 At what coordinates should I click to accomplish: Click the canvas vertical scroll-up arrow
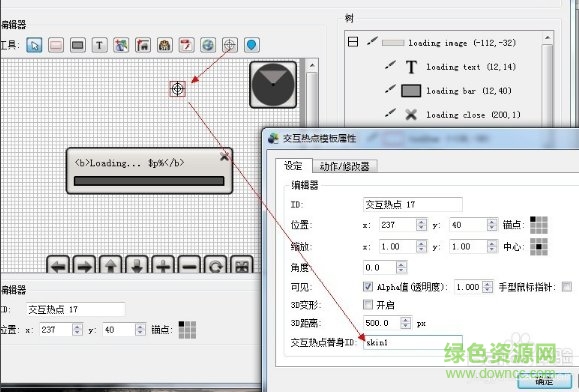pos(312,66)
